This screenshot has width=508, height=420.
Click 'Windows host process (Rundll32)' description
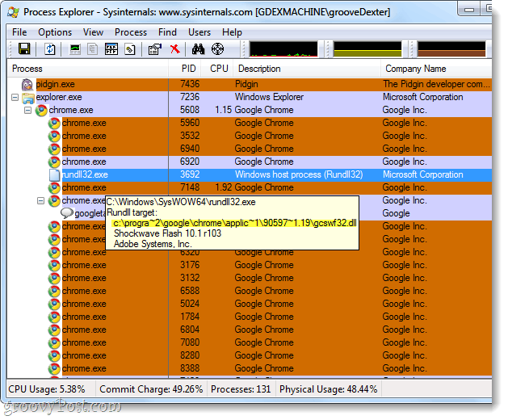[299, 174]
